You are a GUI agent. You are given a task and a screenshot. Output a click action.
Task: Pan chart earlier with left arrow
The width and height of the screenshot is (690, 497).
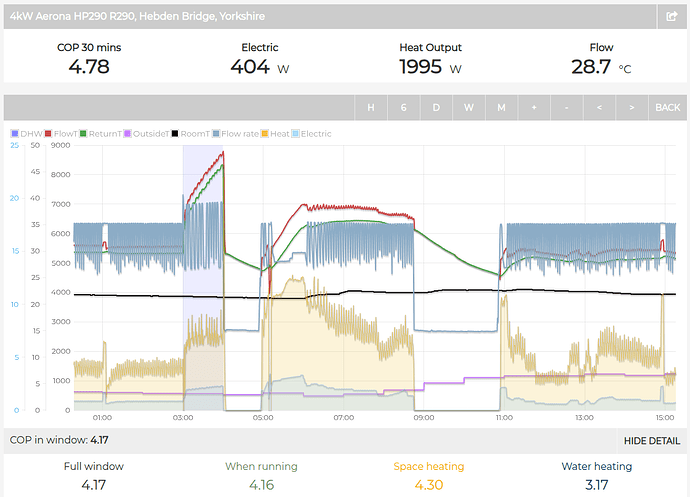point(599,107)
